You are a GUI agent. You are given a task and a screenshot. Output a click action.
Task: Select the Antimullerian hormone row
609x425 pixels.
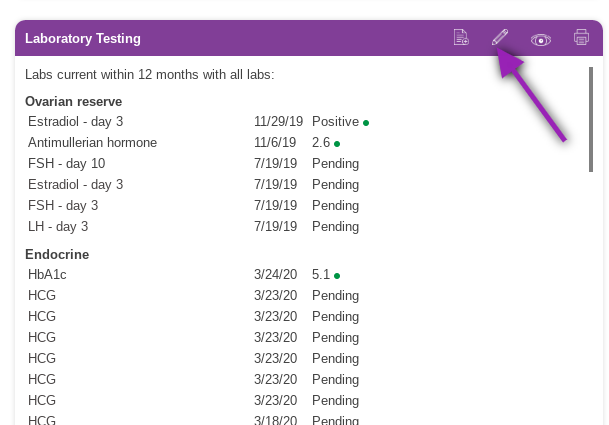coord(92,143)
